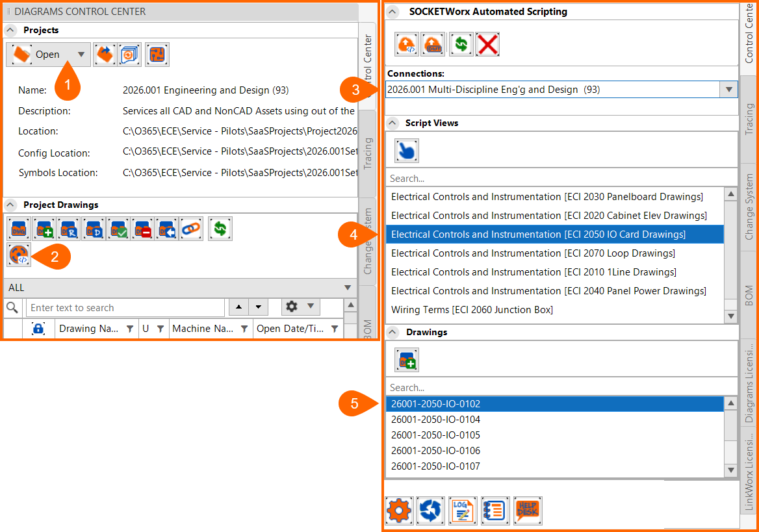Add a drawing with the green plus icon in Project Drawings
The width and height of the screenshot is (759, 532).
click(44, 229)
